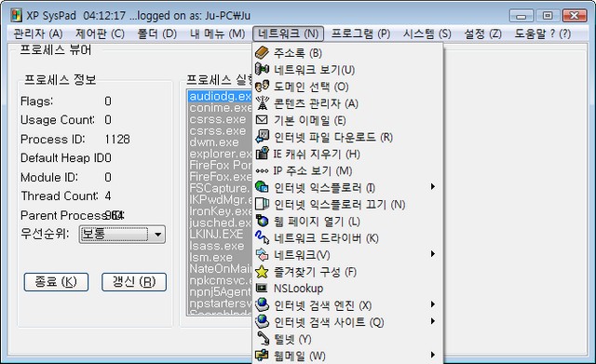This screenshot has height=364, width=596.
Task: Close the open 네트워크 (N) menu
Action: click(x=288, y=34)
